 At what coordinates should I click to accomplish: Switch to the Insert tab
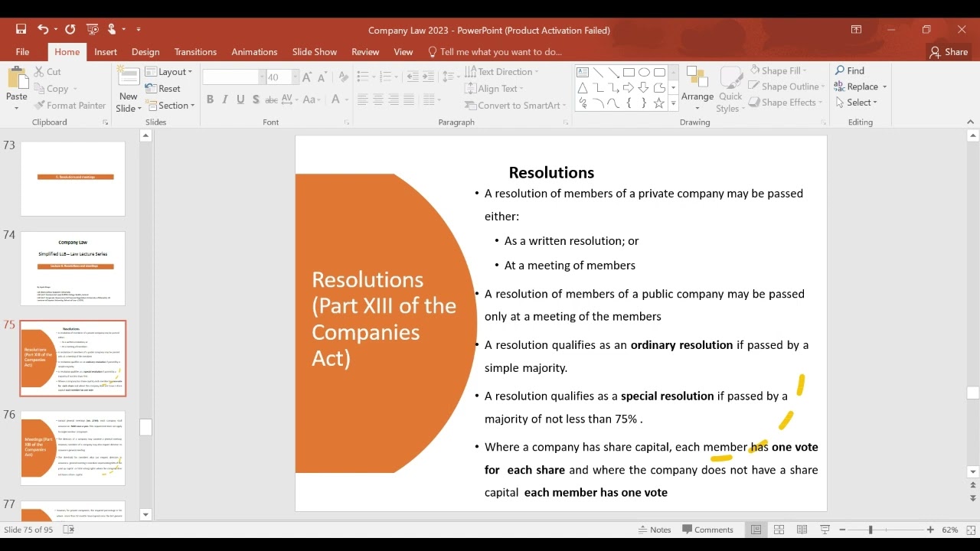tap(106, 52)
